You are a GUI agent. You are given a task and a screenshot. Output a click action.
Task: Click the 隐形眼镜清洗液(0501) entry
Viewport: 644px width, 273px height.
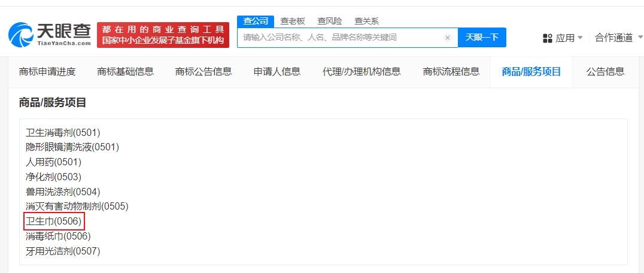point(72,147)
